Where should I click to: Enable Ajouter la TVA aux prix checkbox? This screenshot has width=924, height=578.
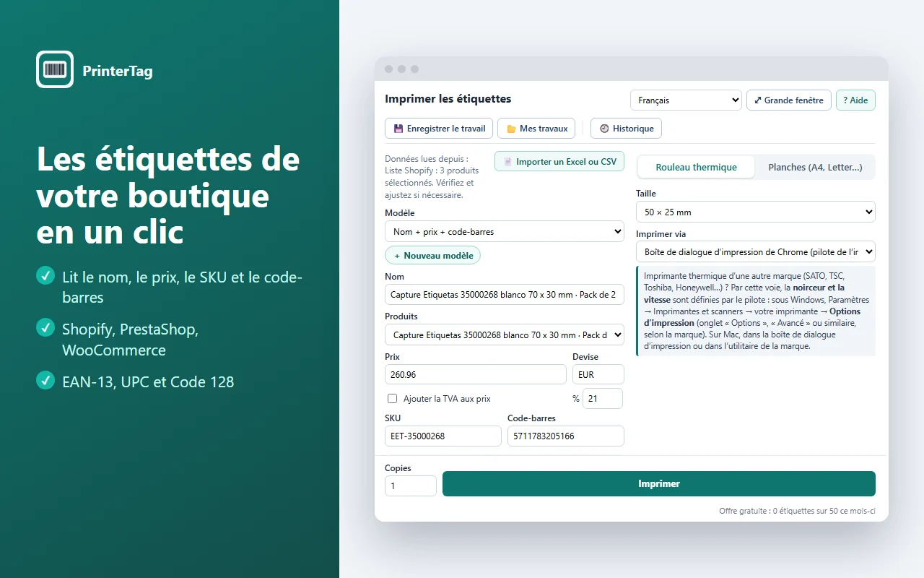click(x=393, y=398)
